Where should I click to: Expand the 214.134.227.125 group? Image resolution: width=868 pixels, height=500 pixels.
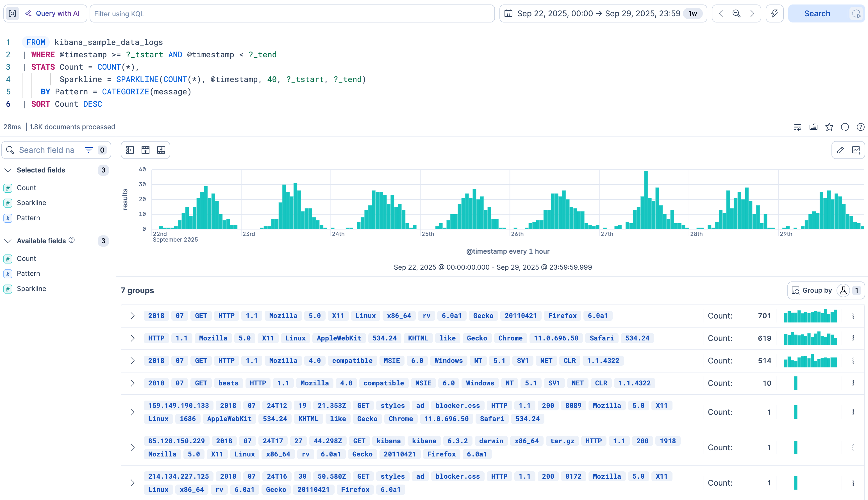point(133,483)
